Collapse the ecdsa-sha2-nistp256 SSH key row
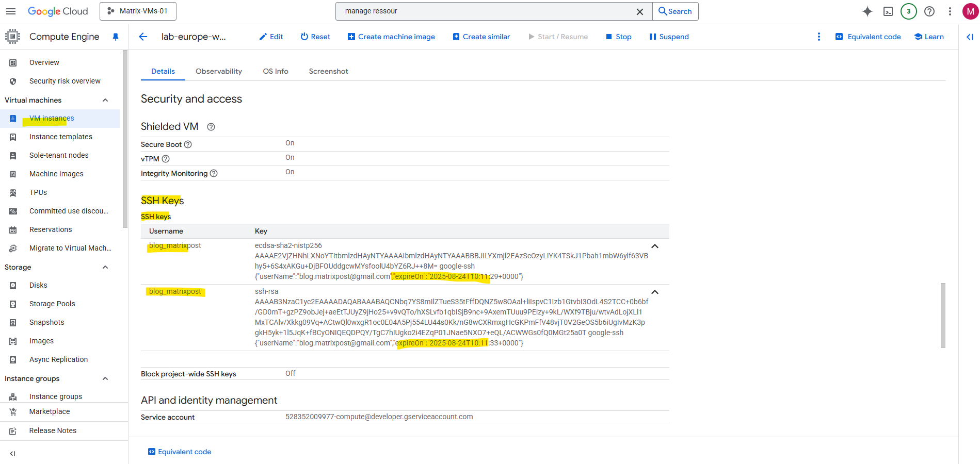Screen dimensions: 980x464 (x=655, y=246)
